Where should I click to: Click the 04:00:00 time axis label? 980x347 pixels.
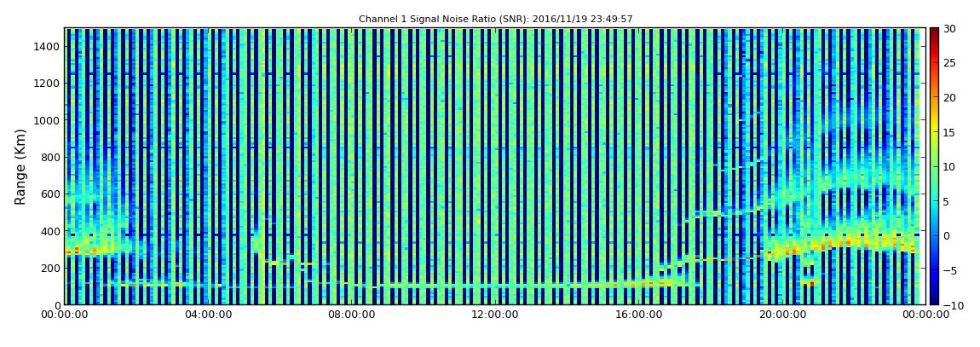[207, 315]
